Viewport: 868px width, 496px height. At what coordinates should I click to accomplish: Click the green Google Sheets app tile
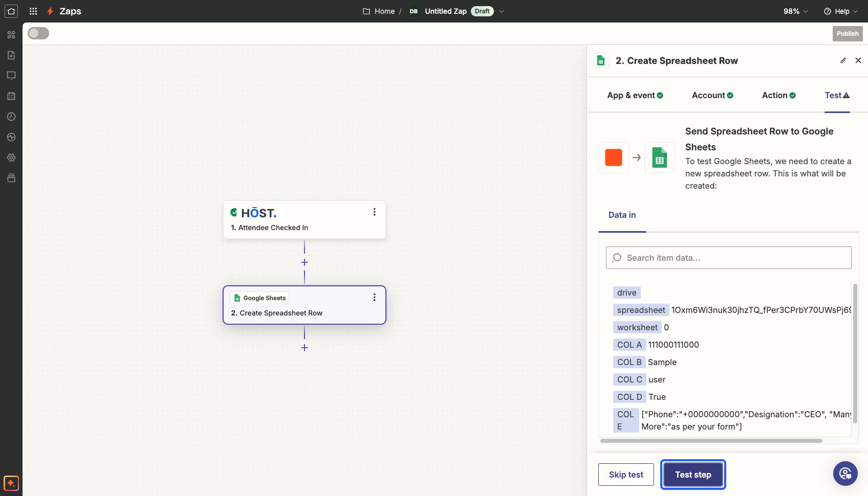[660, 157]
